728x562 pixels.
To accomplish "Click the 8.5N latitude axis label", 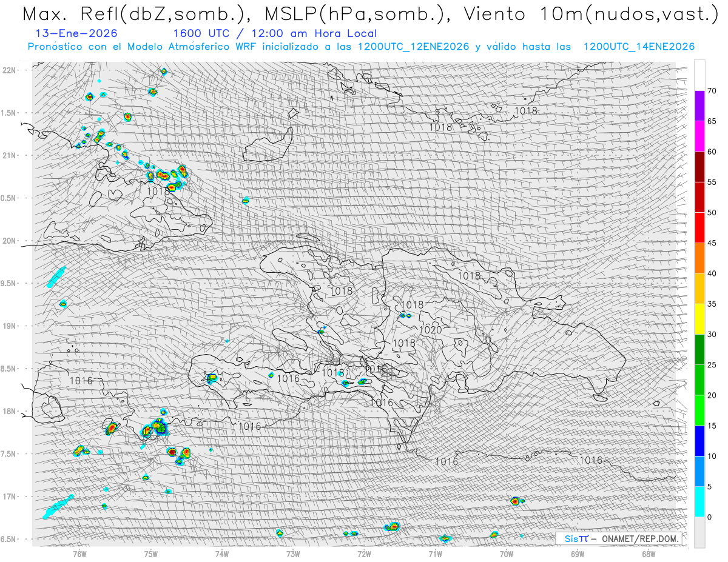I will pyautogui.click(x=9, y=369).
